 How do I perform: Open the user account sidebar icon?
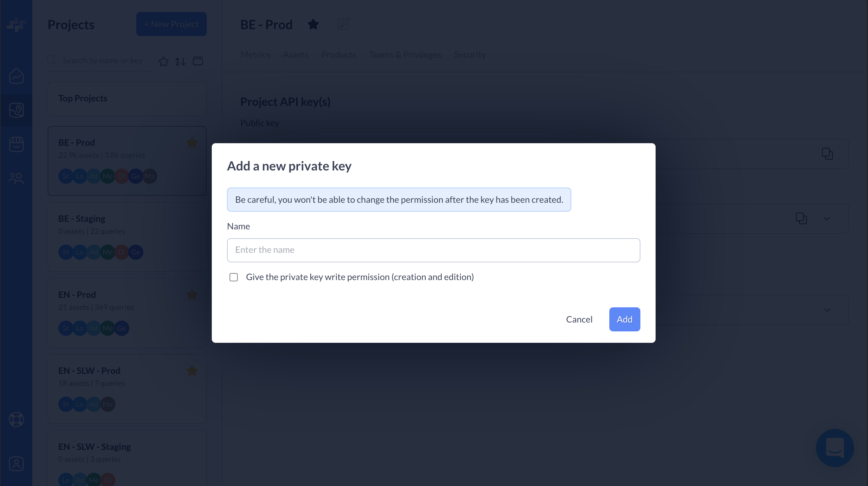[x=16, y=464]
